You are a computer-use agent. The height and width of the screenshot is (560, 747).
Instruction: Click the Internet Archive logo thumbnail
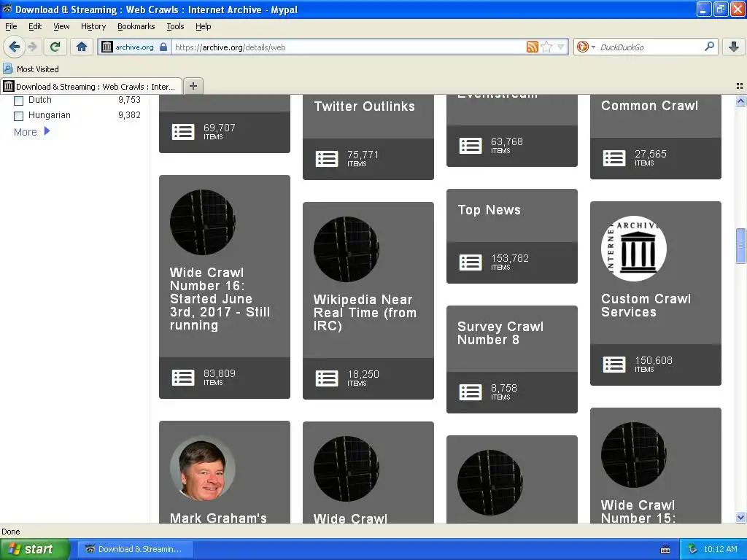tap(634, 248)
